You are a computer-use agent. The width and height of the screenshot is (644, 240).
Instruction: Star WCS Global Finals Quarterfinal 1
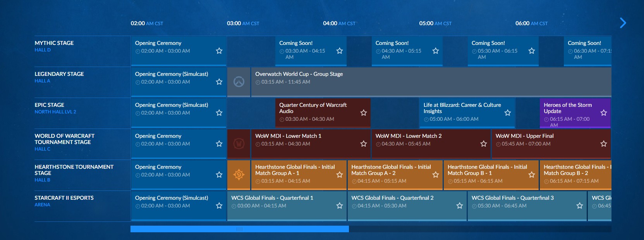coord(340,206)
